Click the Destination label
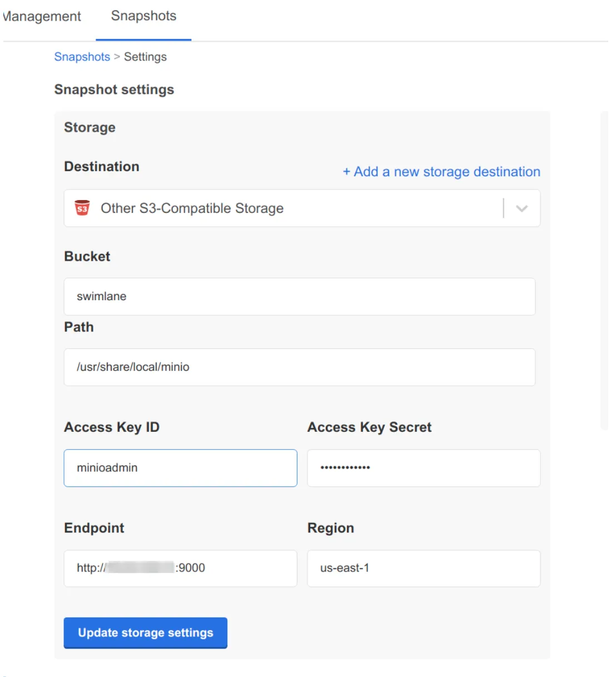The image size is (616, 677). [102, 167]
